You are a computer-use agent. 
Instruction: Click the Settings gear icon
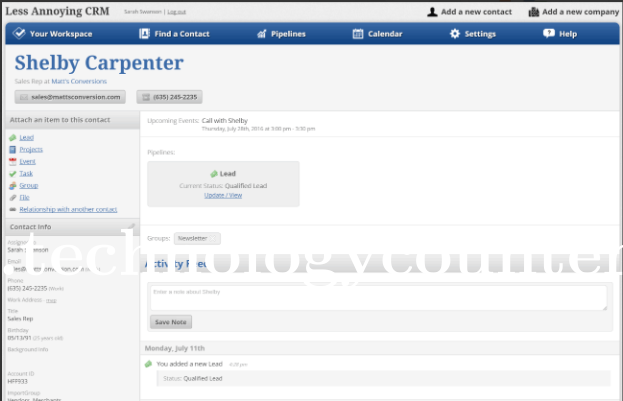pos(455,34)
